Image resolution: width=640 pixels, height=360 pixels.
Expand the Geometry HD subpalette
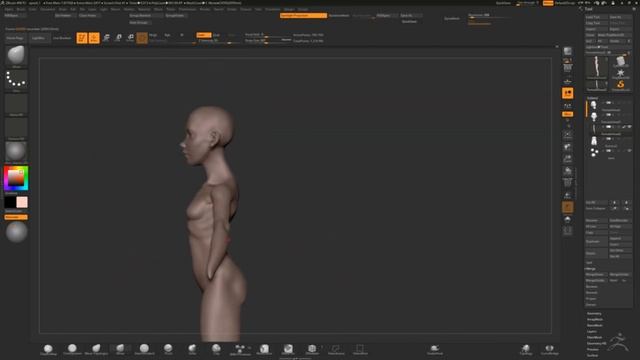tap(596, 344)
